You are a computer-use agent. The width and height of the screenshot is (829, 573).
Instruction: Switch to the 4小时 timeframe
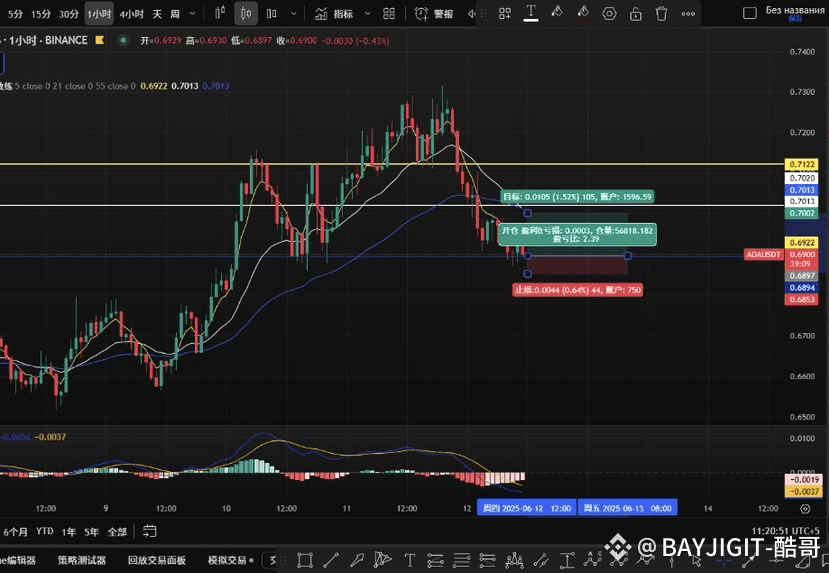point(132,14)
